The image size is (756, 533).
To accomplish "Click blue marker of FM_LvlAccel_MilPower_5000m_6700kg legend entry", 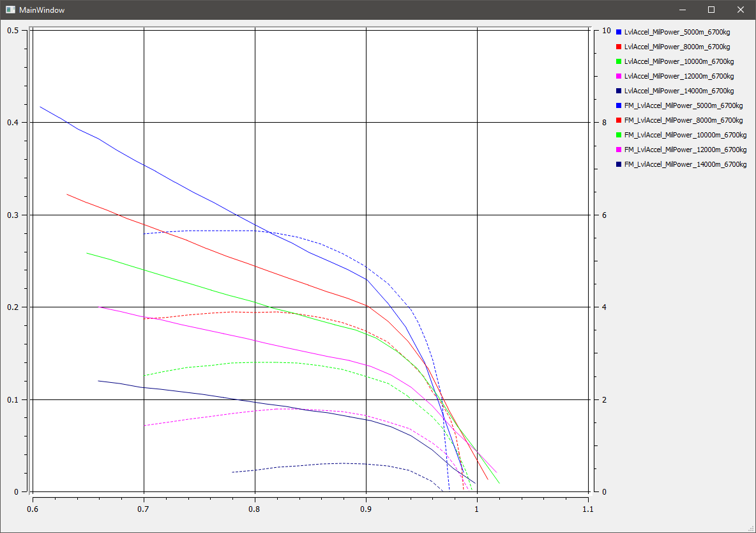I will pyautogui.click(x=619, y=105).
